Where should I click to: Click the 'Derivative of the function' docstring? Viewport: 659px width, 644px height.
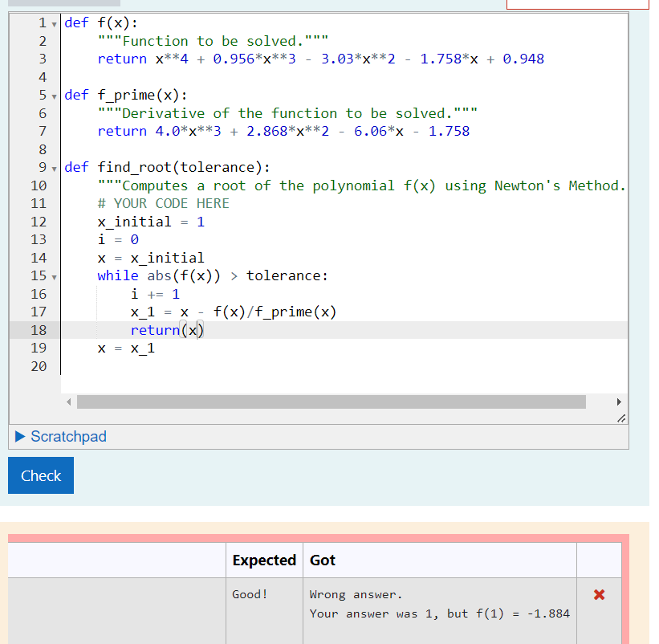tap(287, 113)
